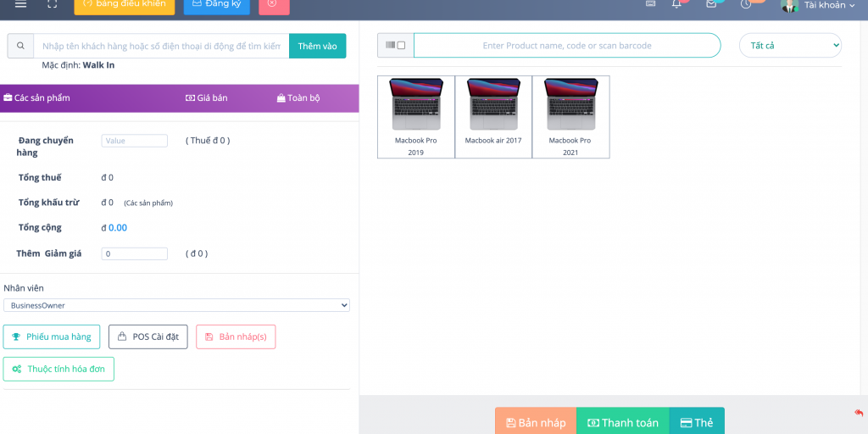868x434 pixels.
Task: Click the red circular X button
Action: coord(273,4)
